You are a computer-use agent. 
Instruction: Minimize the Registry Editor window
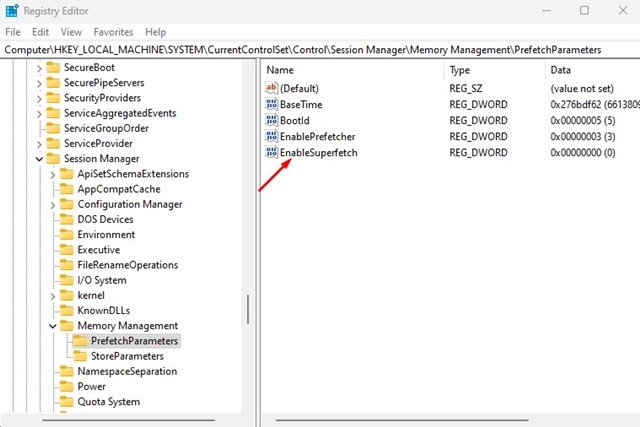point(547,10)
